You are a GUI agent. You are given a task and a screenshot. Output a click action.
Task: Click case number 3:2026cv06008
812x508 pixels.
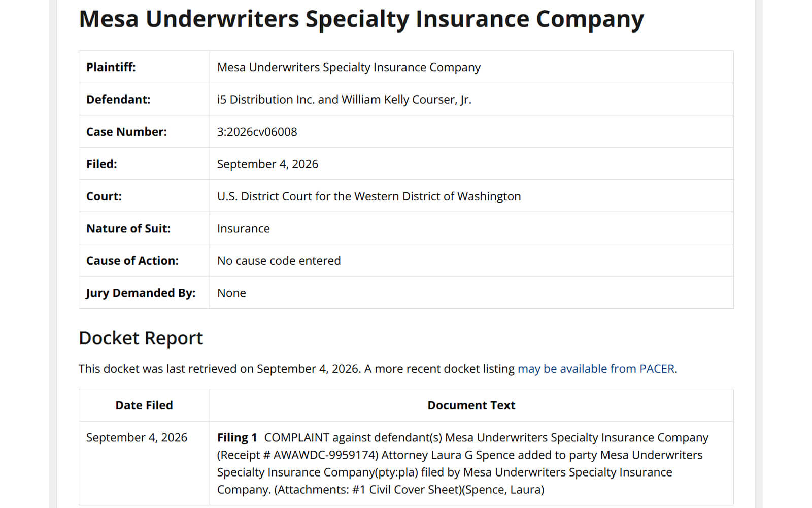click(257, 132)
